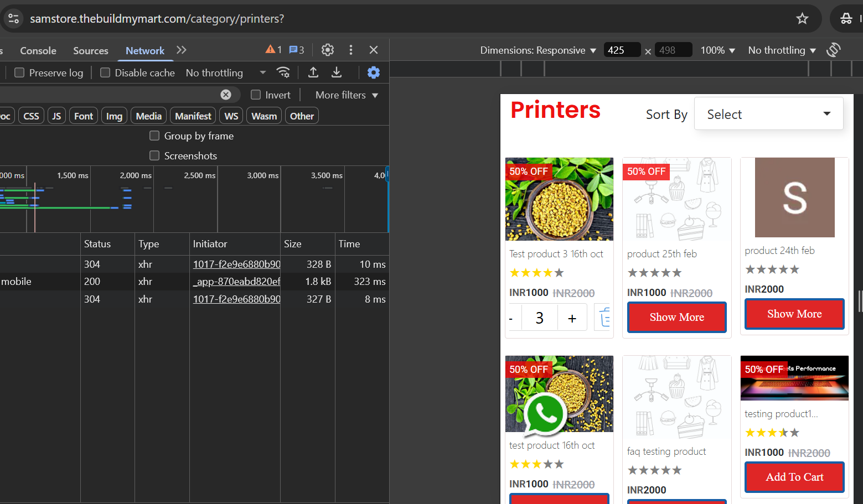Check the Invert filter checkbox
The image size is (863, 504).
[x=256, y=95]
